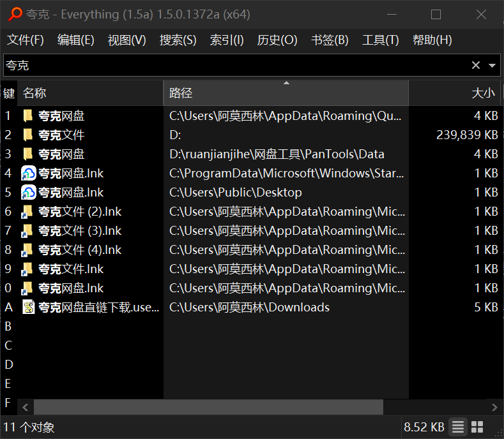The image size is (504, 439).
Task: Select the file name 夸克文件 (4).lnk
Action: pos(80,250)
